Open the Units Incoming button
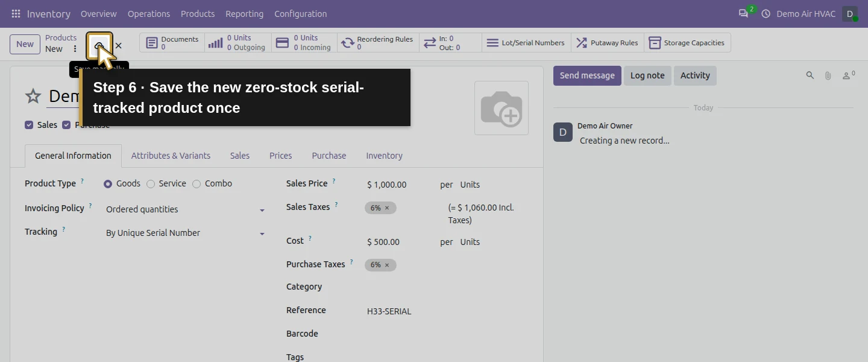 304,43
